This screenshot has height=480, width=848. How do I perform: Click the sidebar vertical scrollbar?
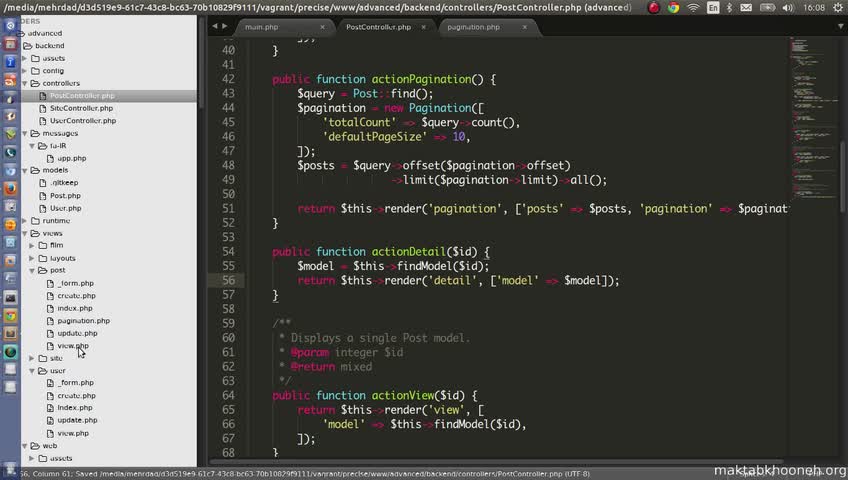pyautogui.click(x=201, y=62)
